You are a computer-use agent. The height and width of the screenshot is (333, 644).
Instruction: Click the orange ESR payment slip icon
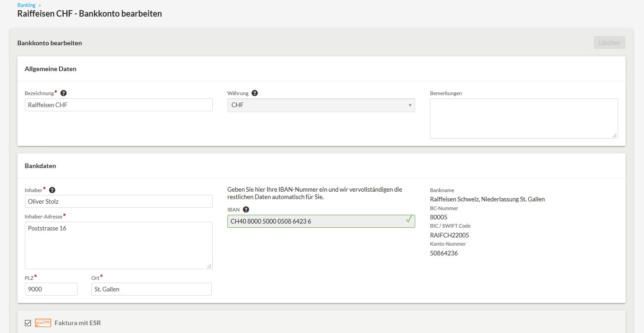[43, 323]
